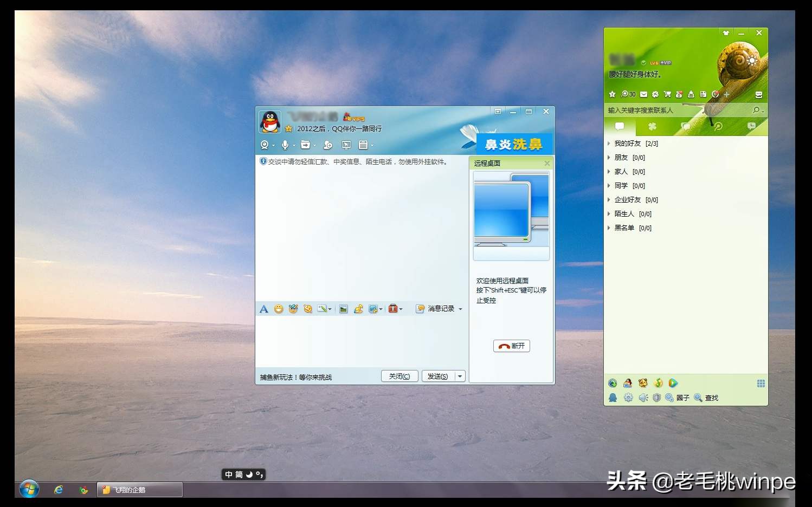
Task: Open the send button dropdown arrow
Action: (x=459, y=375)
